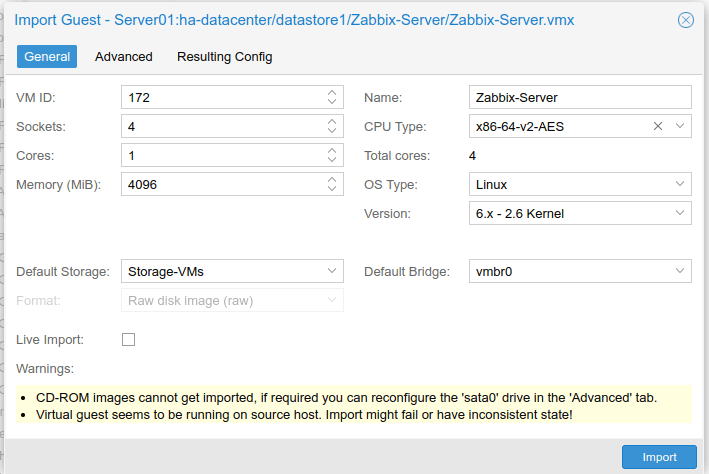Clear the CPU Type selection
Image resolution: width=709 pixels, height=474 pixels.
tap(658, 126)
